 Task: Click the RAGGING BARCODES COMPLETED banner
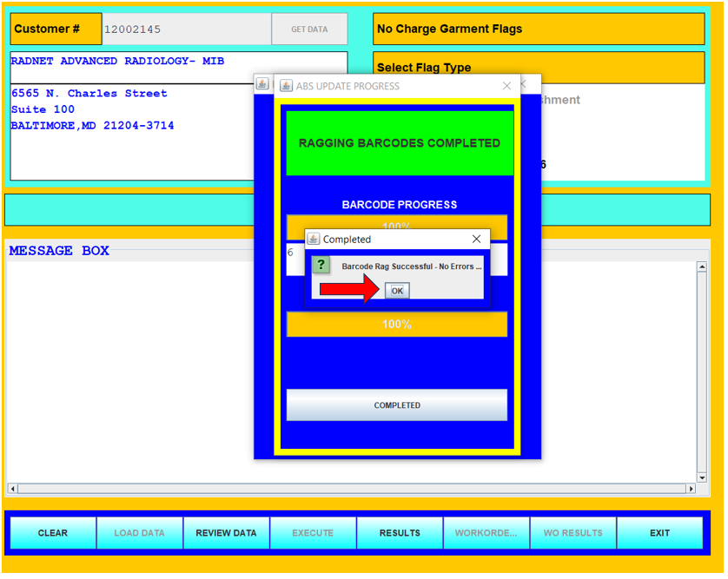400,143
